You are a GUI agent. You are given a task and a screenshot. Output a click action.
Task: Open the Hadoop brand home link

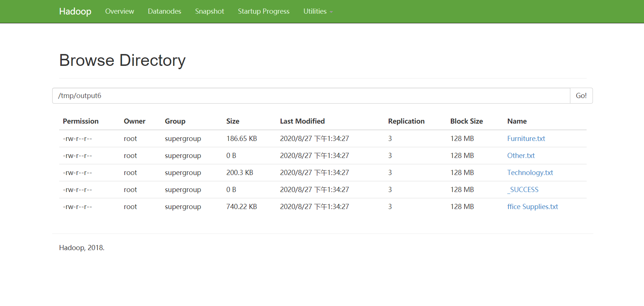click(x=75, y=11)
